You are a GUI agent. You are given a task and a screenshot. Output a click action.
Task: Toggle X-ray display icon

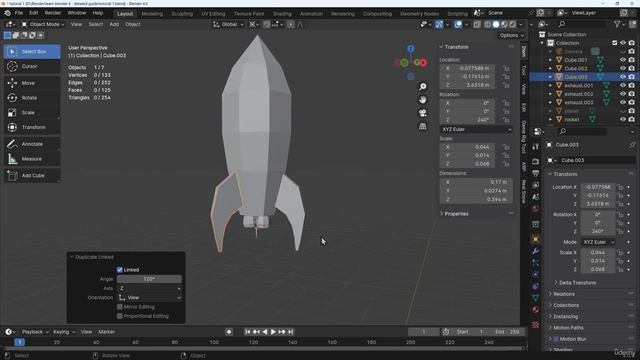(x=477, y=24)
